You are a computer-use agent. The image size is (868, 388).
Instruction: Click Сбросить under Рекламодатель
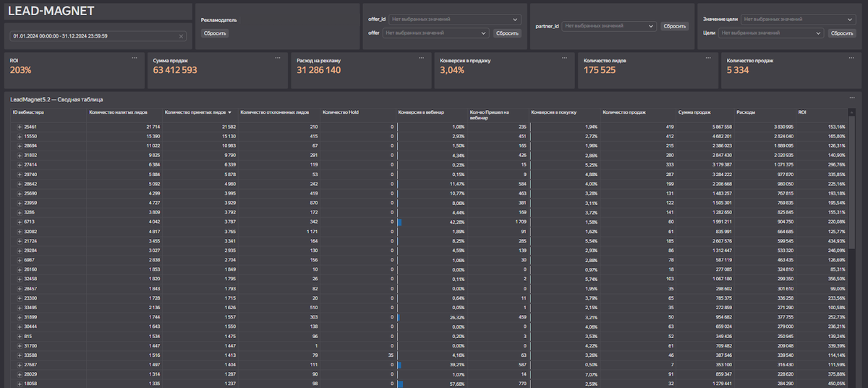(x=215, y=33)
